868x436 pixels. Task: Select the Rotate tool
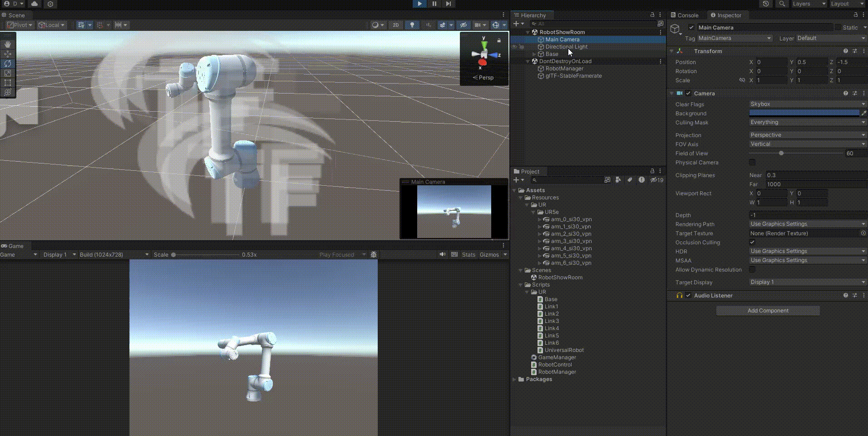pyautogui.click(x=8, y=64)
